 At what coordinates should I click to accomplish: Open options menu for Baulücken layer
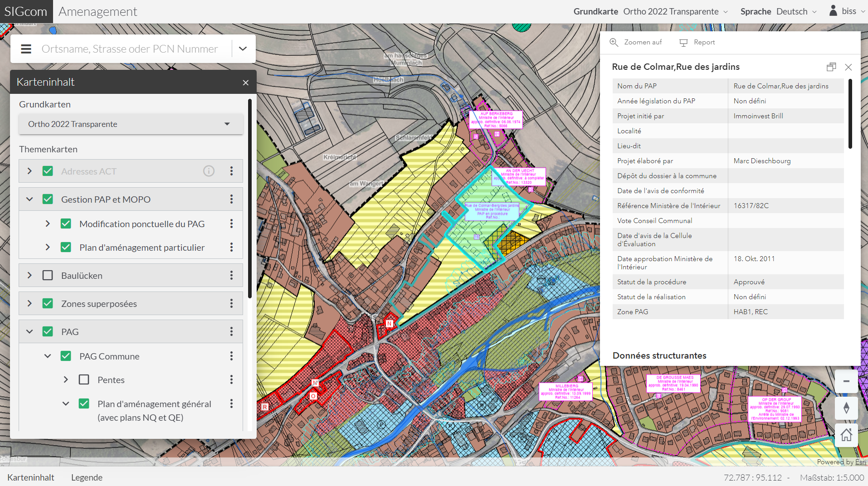[x=231, y=275]
